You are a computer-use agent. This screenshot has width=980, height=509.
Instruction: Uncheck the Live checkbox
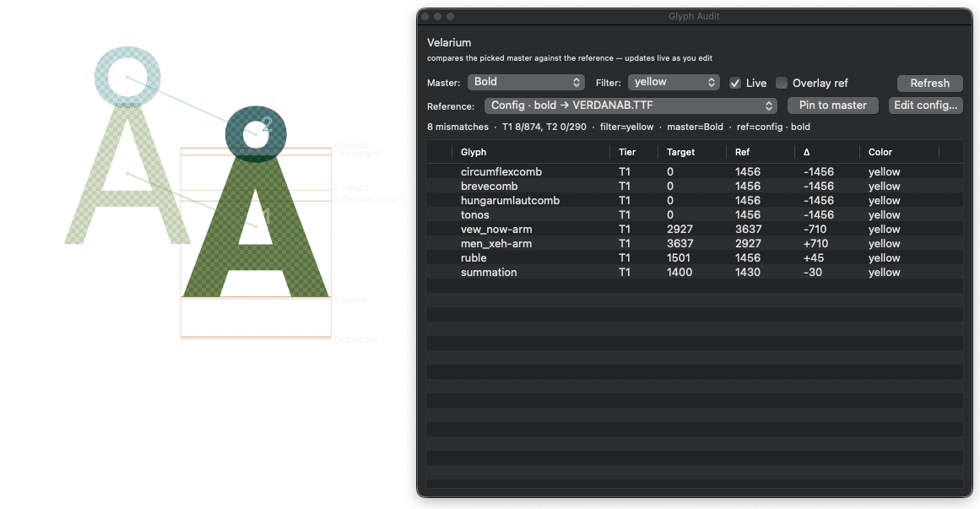(735, 84)
